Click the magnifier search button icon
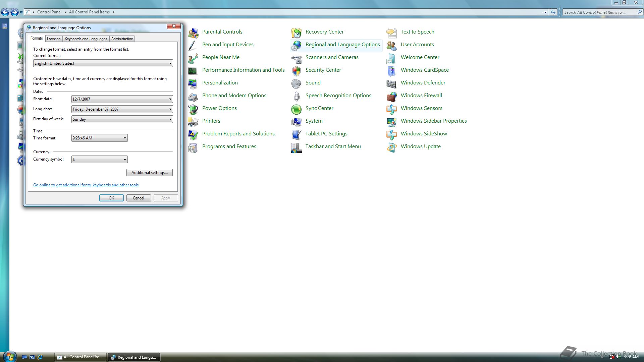 click(x=639, y=12)
